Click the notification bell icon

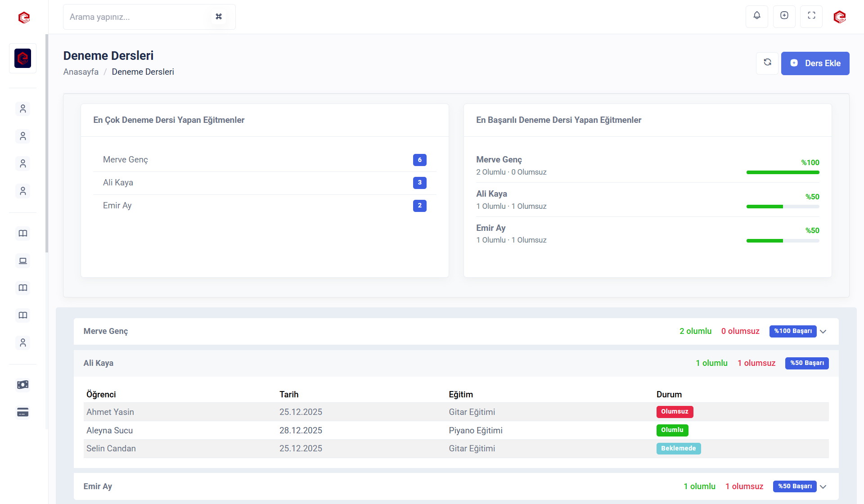[x=756, y=16]
